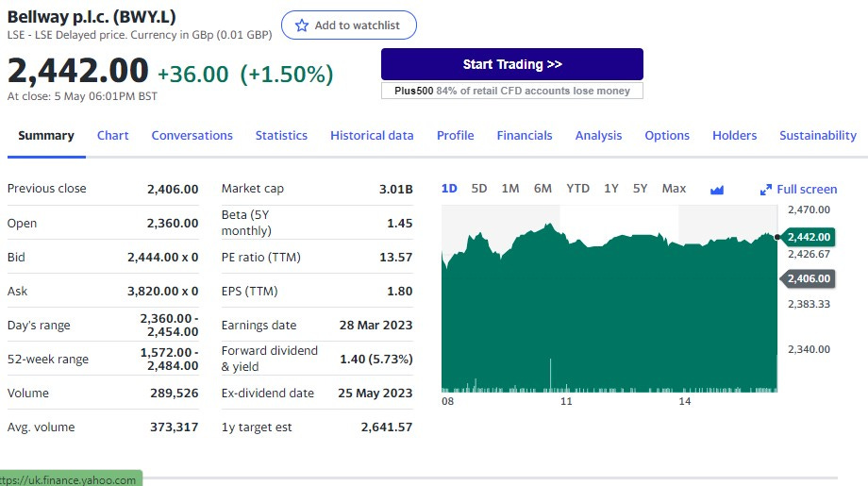The image size is (868, 486).
Task: Click the uk.finance.yahoo.com status bar URL
Action: click(68, 480)
